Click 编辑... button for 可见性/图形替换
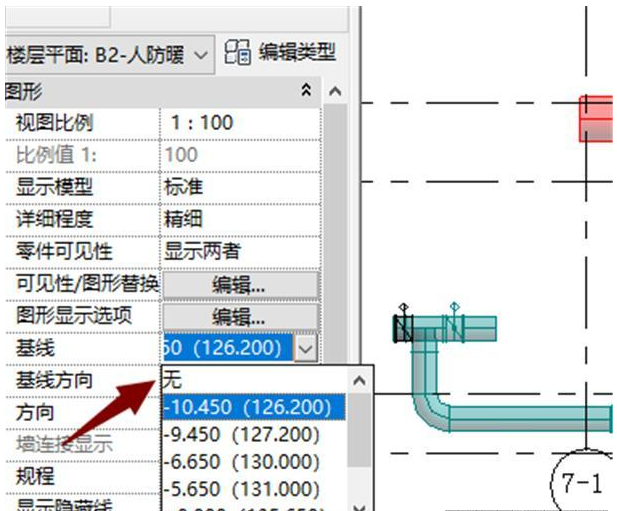617x511 pixels. pos(240,284)
